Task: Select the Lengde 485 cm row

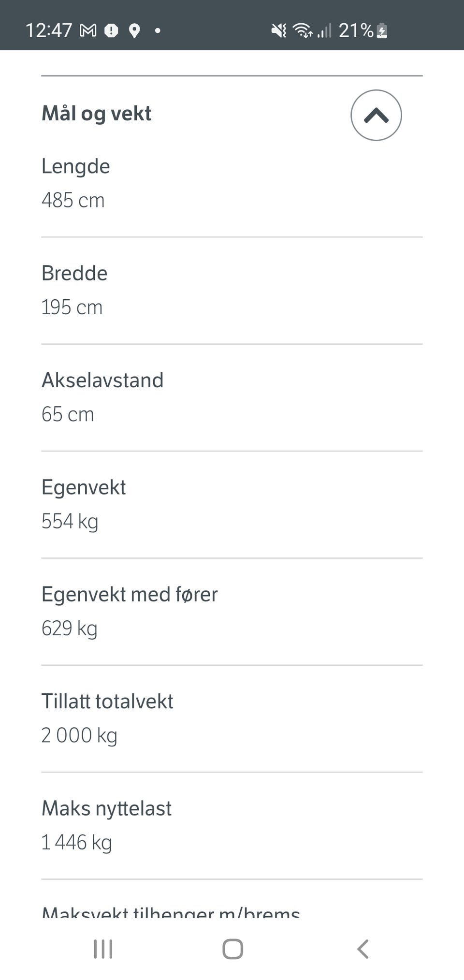Action: pyautogui.click(x=232, y=184)
